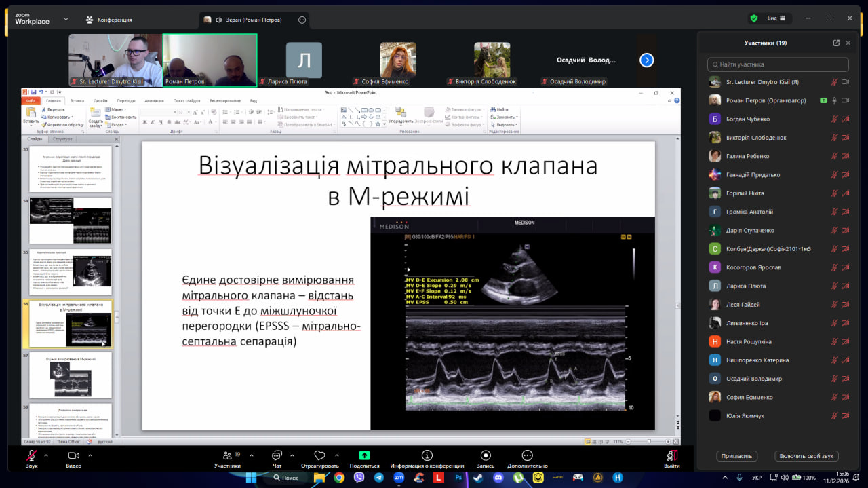The width and height of the screenshot is (868, 488).
Task: Click the green Share screen (Поделиться) icon
Action: point(364,455)
